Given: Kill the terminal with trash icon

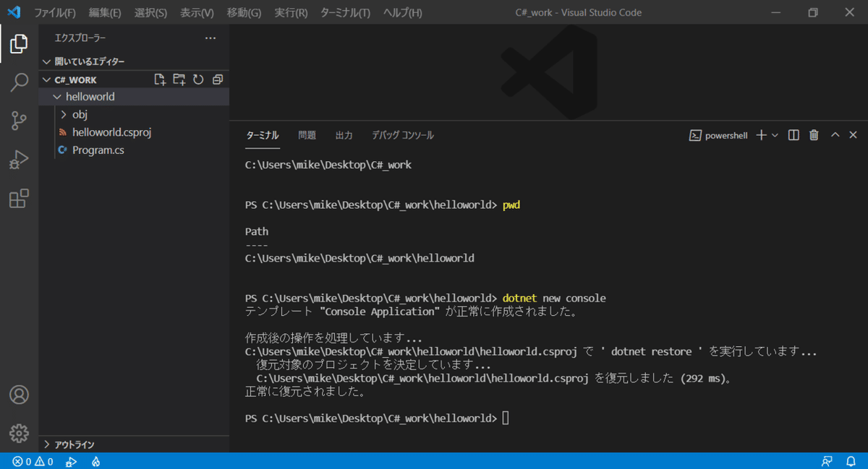Looking at the screenshot, I should coord(814,135).
